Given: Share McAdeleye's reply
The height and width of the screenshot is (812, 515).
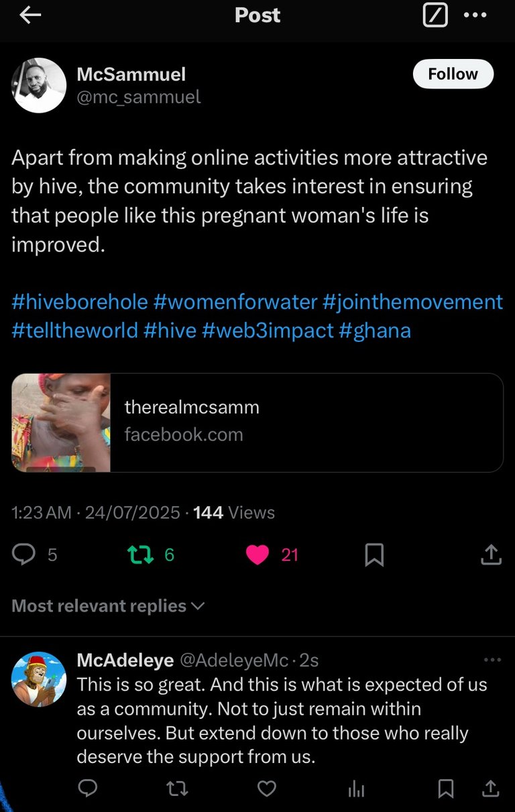Looking at the screenshot, I should (491, 789).
